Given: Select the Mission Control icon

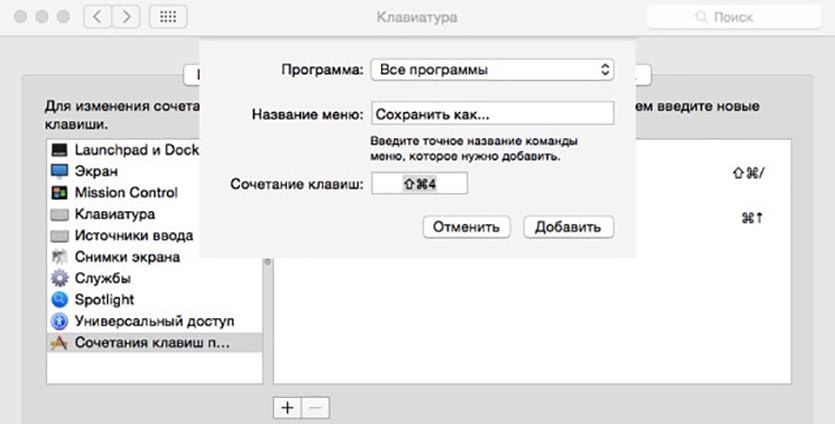Looking at the screenshot, I should [x=59, y=192].
